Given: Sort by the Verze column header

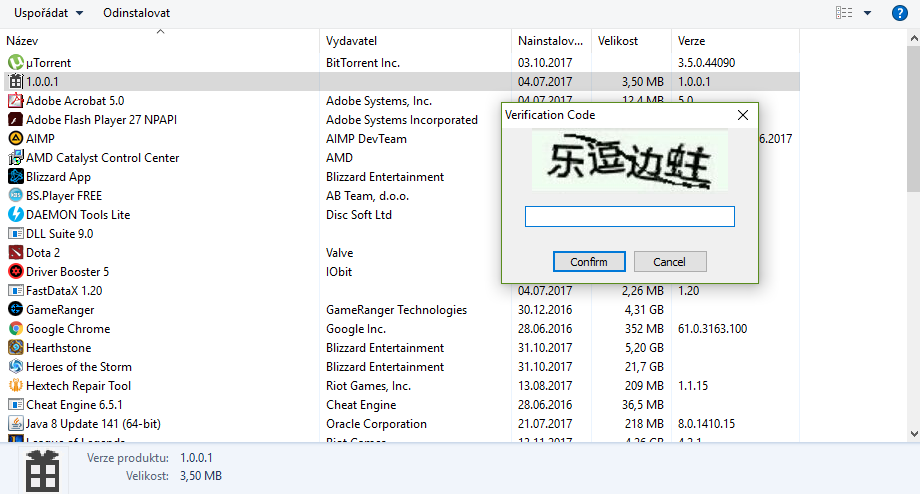Looking at the screenshot, I should [x=735, y=40].
